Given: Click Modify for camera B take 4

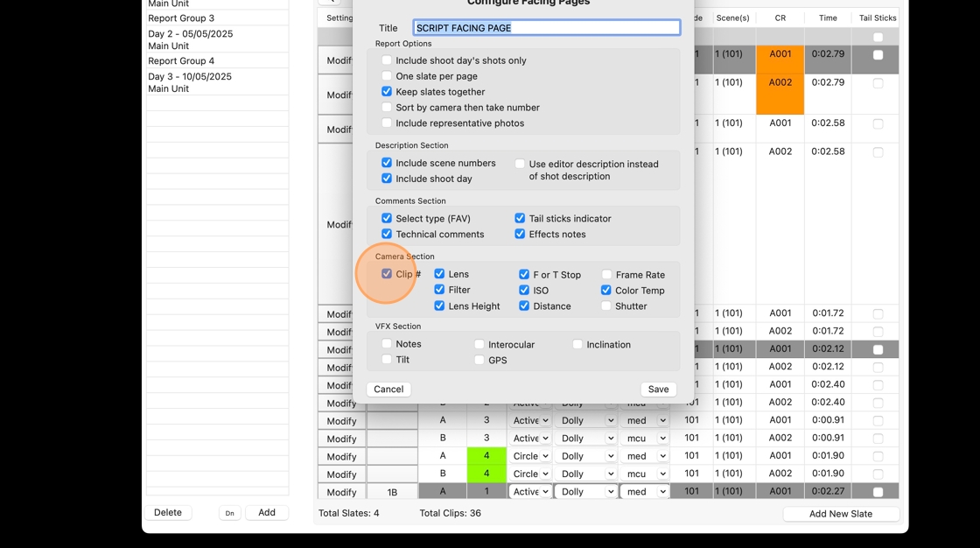Looking at the screenshot, I should [x=341, y=474].
